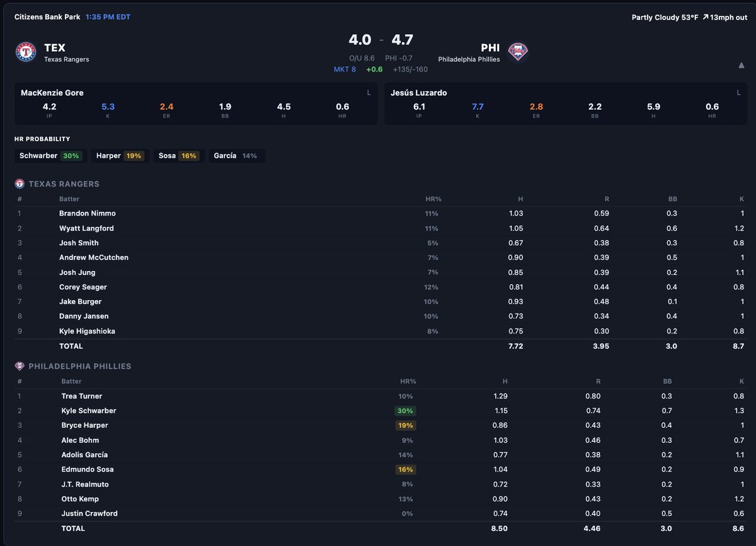
Task: Select Corey Seager batter row
Action: pyautogui.click(x=381, y=287)
